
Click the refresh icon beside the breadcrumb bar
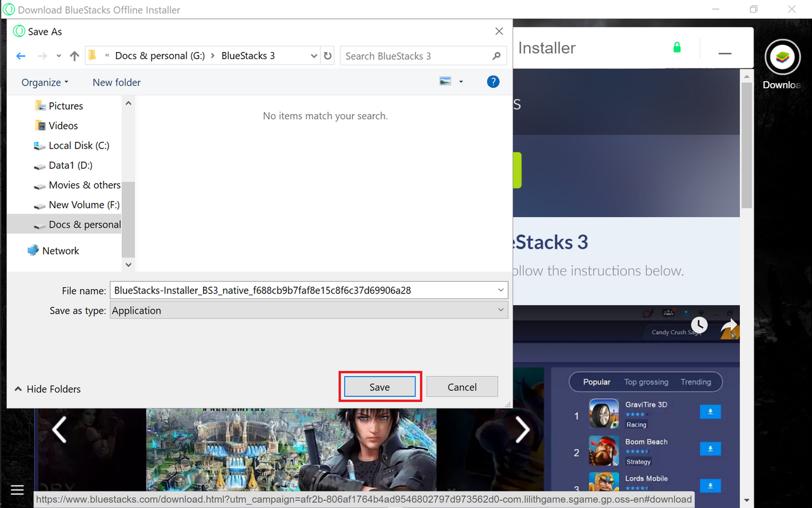coord(327,55)
